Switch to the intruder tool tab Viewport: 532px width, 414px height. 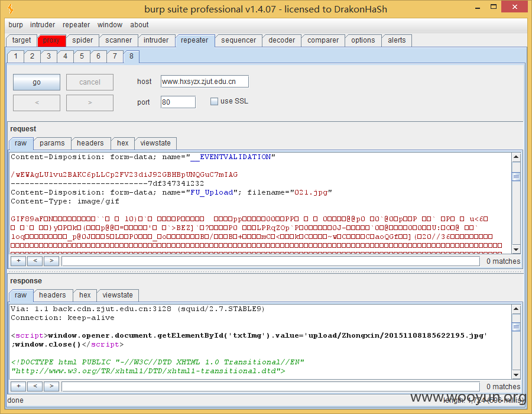click(x=155, y=40)
